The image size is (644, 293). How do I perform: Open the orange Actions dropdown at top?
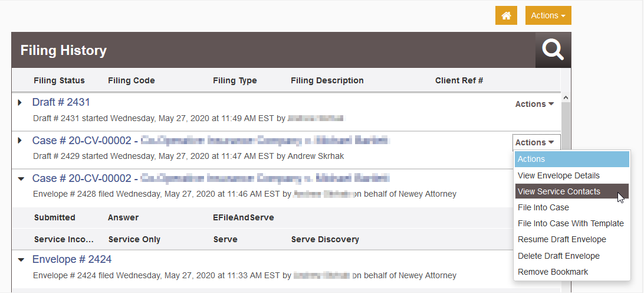(x=548, y=15)
